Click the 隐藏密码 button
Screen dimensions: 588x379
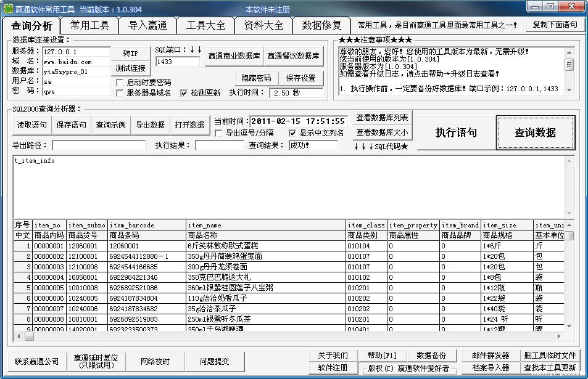point(257,78)
